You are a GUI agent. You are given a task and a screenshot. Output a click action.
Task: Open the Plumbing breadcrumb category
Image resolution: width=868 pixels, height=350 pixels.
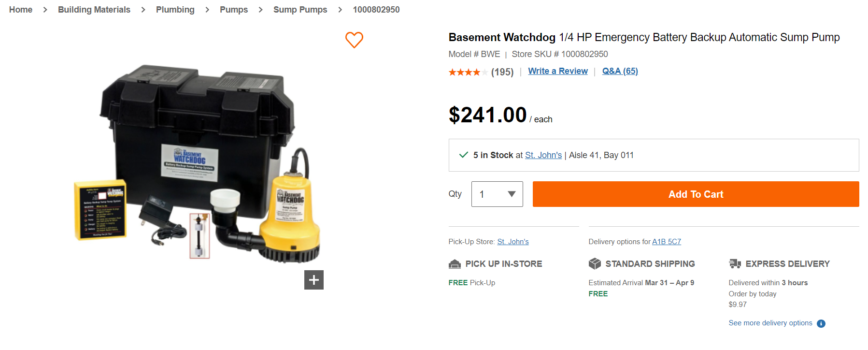[175, 10]
